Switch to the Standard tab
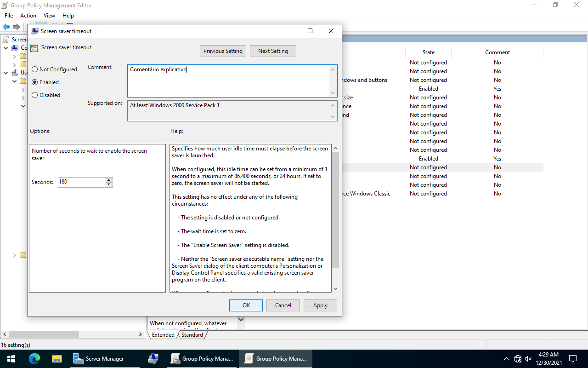This screenshot has height=368, width=588. [x=192, y=335]
